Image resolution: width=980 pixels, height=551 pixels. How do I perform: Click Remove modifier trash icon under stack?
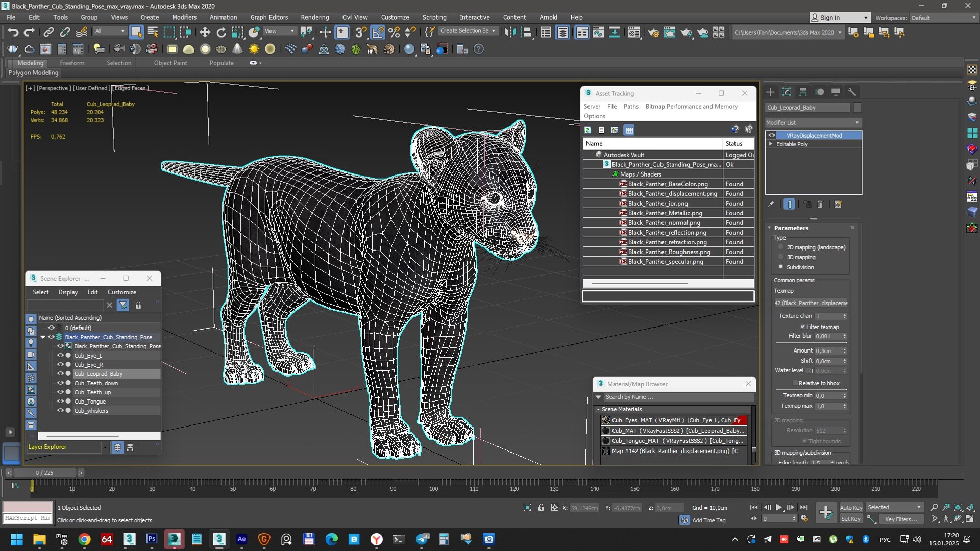tap(820, 204)
